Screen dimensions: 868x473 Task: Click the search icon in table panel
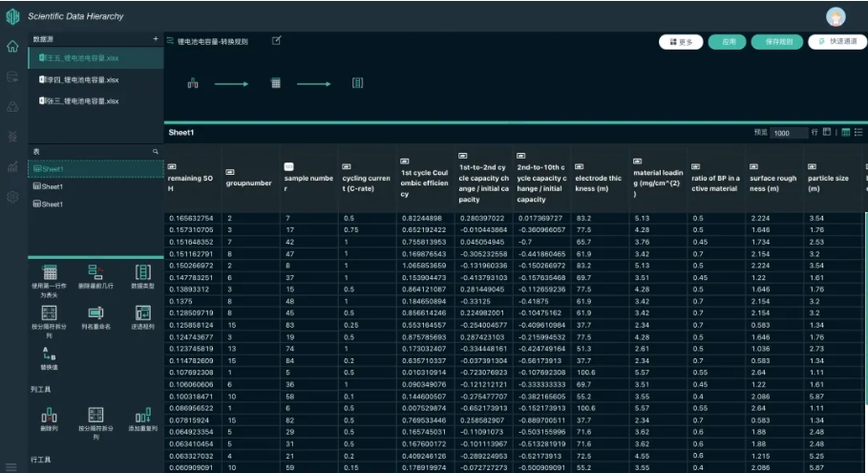point(156,152)
